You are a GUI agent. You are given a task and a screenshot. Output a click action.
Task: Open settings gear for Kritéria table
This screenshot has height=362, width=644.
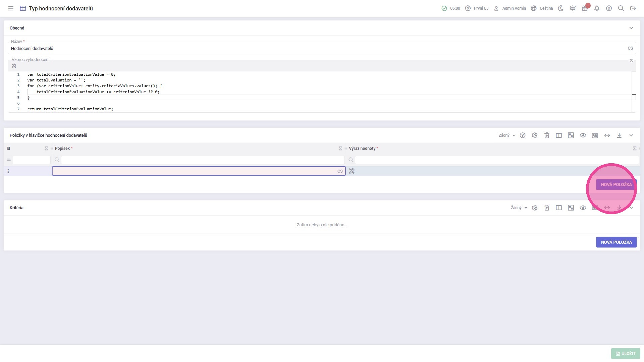tap(535, 208)
